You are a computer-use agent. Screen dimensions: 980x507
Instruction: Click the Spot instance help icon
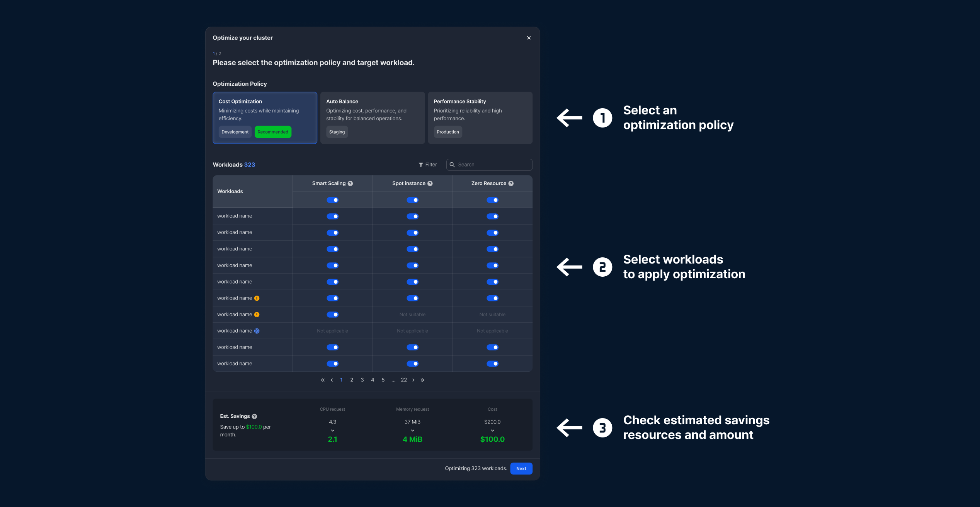(430, 184)
